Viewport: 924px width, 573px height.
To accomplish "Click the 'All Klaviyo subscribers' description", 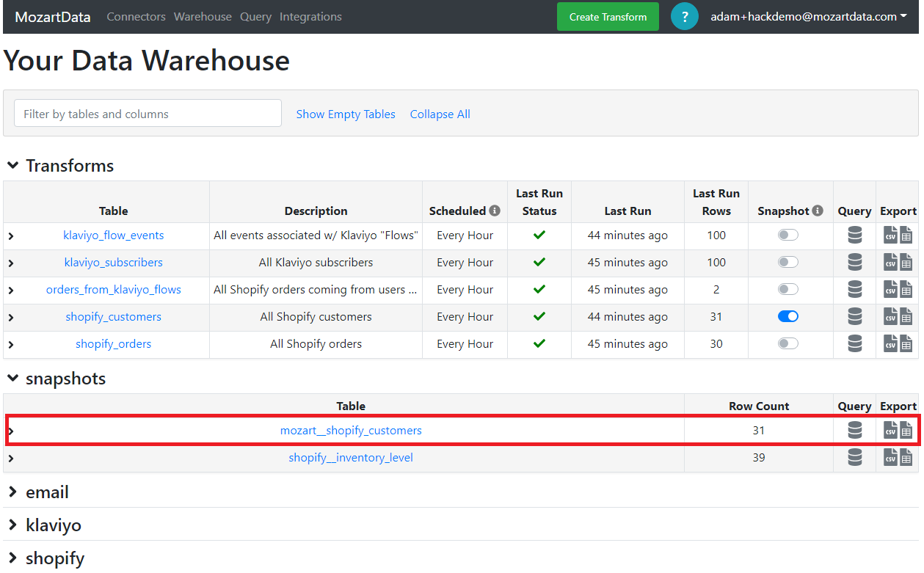I will [x=316, y=263].
